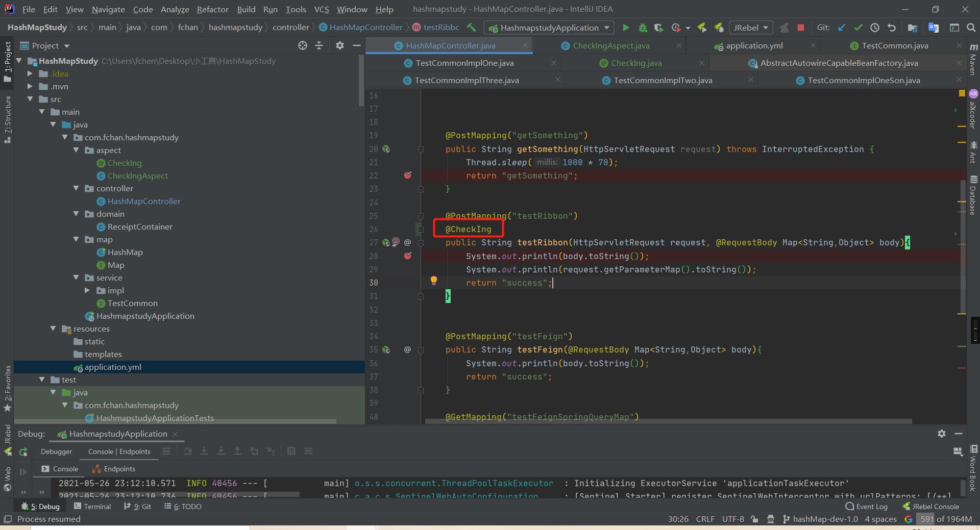Viewport: 980px width, 530px height.
Task: Revert changes with the undo arrow icon
Action: click(891, 28)
